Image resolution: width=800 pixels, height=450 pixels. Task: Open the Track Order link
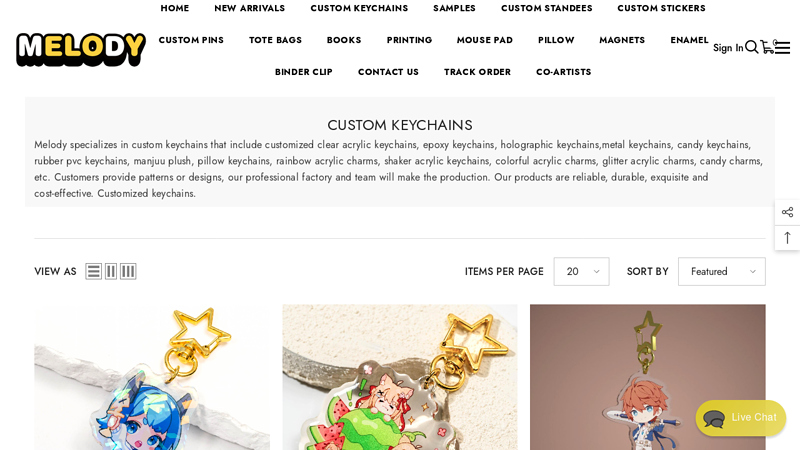[x=477, y=72]
